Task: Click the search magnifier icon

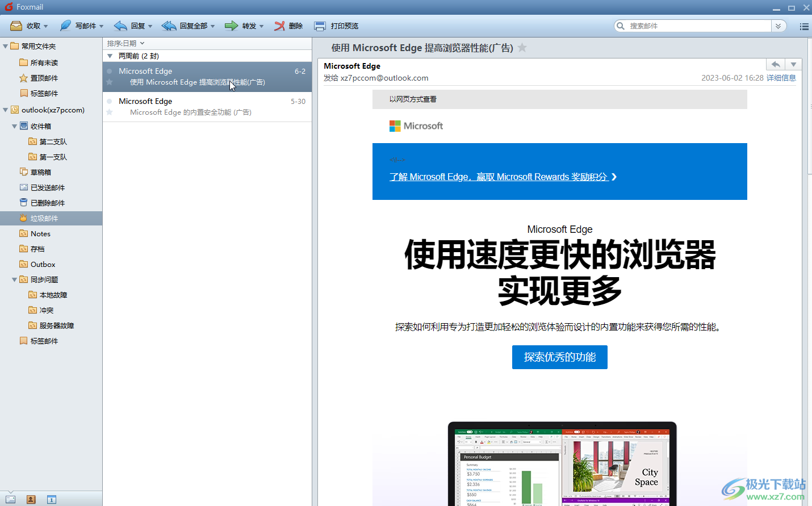Action: (621, 26)
